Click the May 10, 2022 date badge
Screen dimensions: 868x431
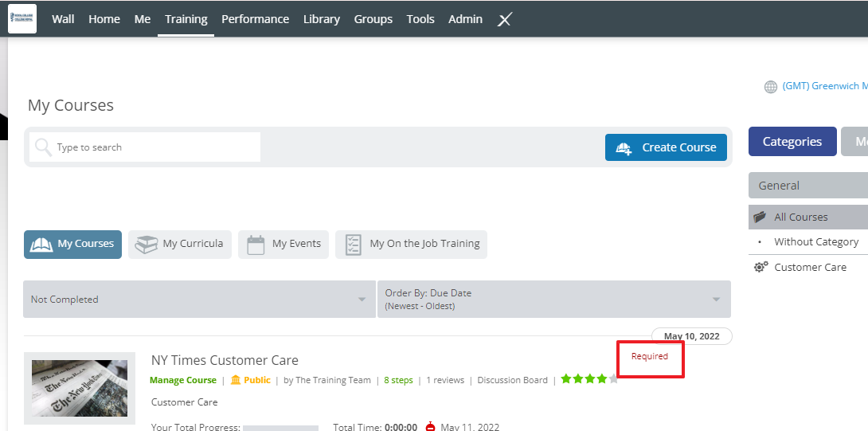692,336
